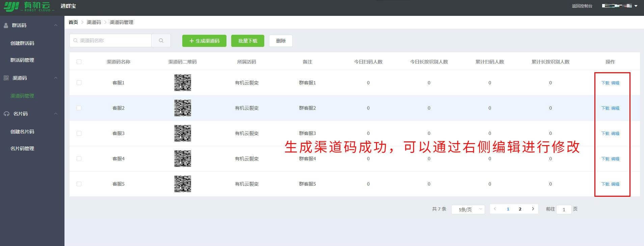The height and width of the screenshot is (246, 644).
Task: Click the 今日扫码人数 column header
Action: [368, 62]
